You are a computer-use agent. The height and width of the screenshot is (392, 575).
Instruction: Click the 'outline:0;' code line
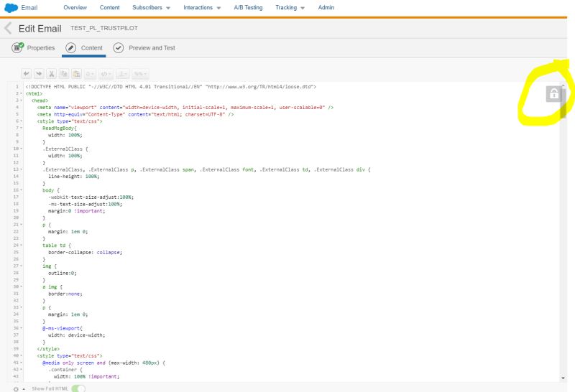63,273
